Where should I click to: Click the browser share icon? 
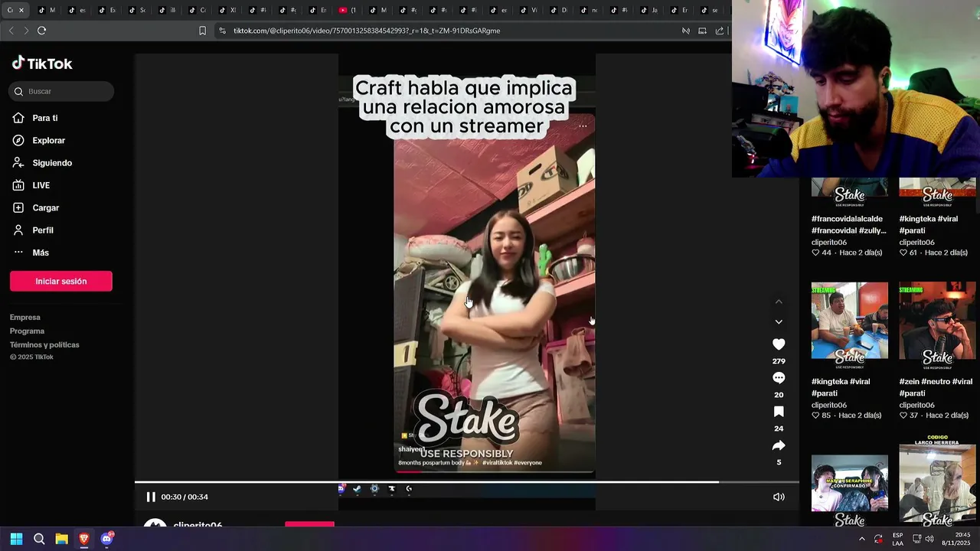(x=720, y=31)
